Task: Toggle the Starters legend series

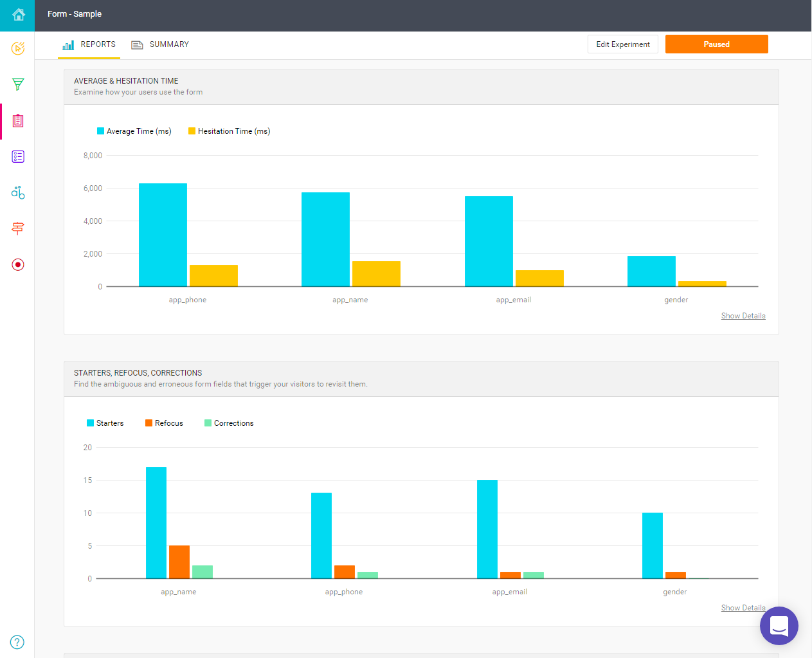Action: 105,423
